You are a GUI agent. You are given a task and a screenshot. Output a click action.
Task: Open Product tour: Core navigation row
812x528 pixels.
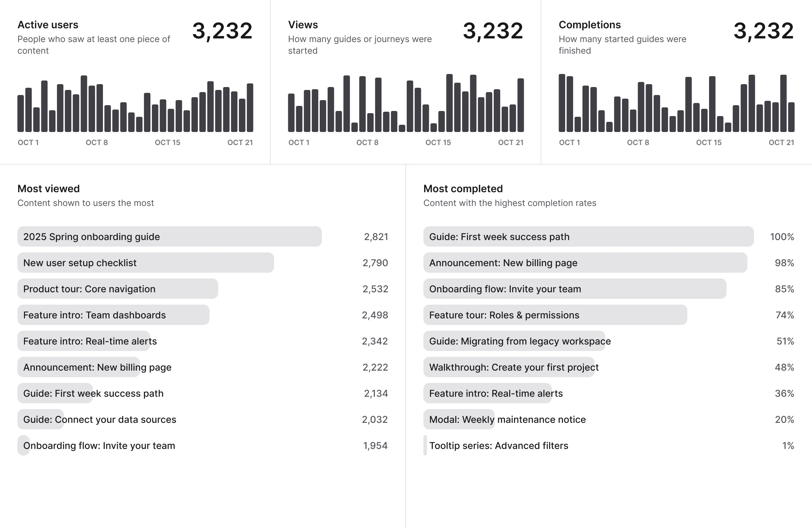(89, 289)
